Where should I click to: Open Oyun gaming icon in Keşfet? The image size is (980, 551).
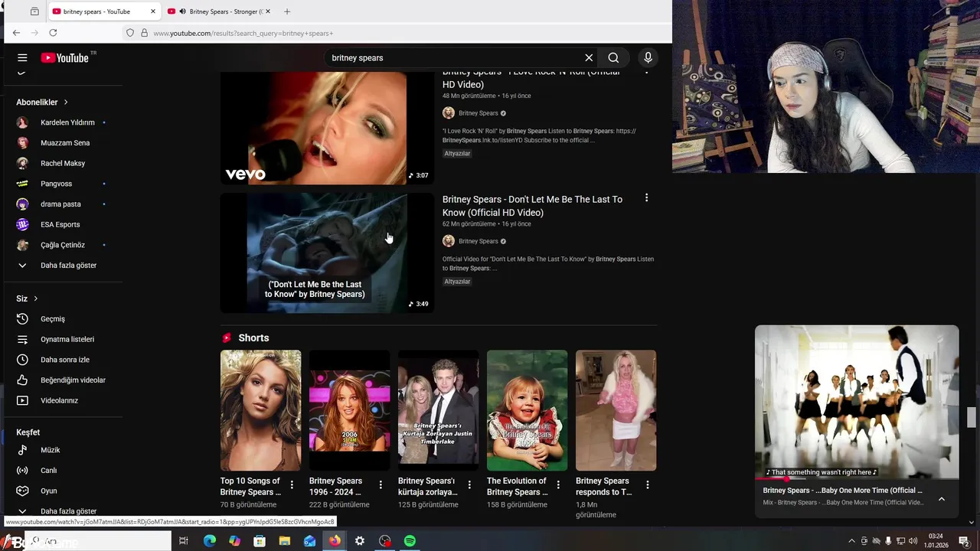click(x=22, y=491)
